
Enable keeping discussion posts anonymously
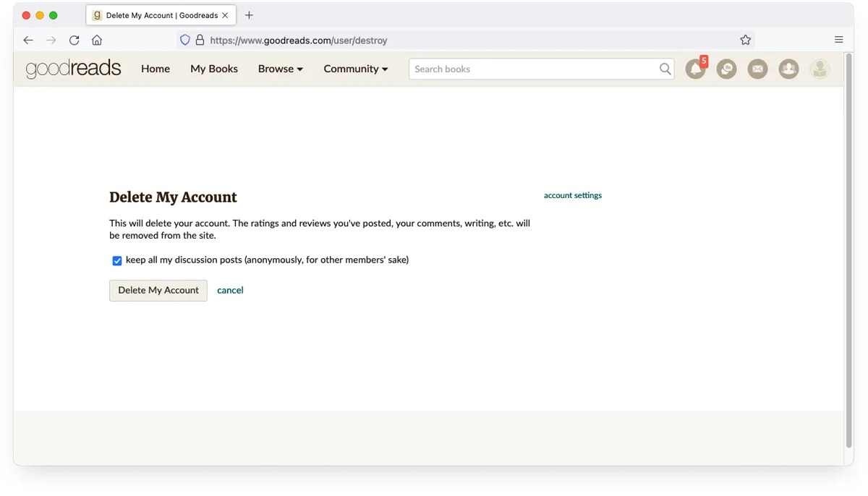coord(116,260)
